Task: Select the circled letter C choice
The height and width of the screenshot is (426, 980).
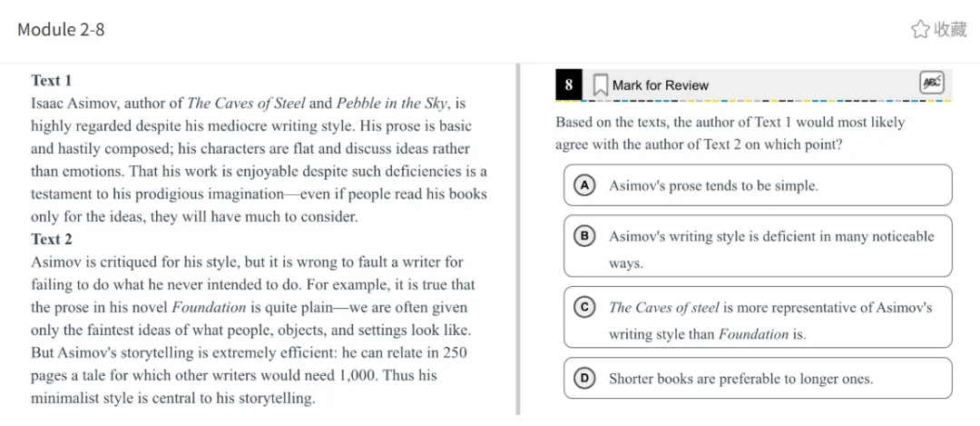Action: [585, 307]
